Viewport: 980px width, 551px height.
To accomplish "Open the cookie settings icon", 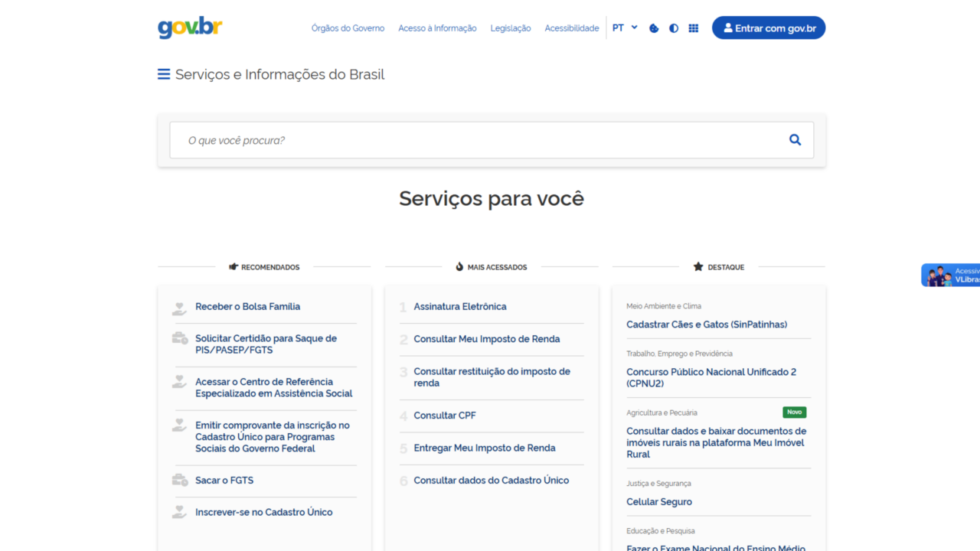I will (652, 28).
